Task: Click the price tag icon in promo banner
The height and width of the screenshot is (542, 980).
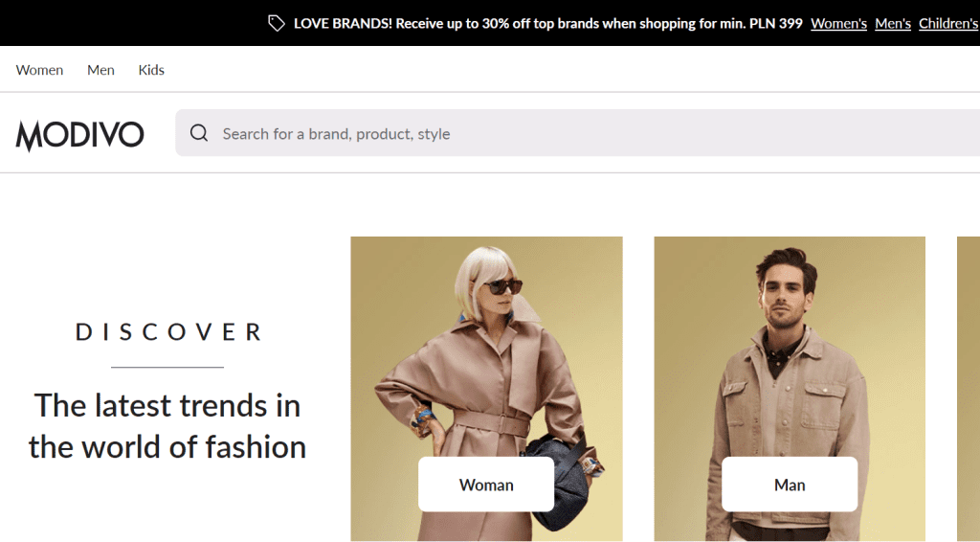Action: 277,23
